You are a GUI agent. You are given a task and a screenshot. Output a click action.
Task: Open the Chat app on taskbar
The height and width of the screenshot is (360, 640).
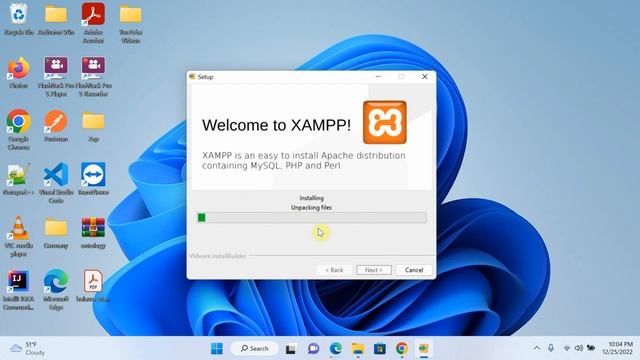(313, 349)
